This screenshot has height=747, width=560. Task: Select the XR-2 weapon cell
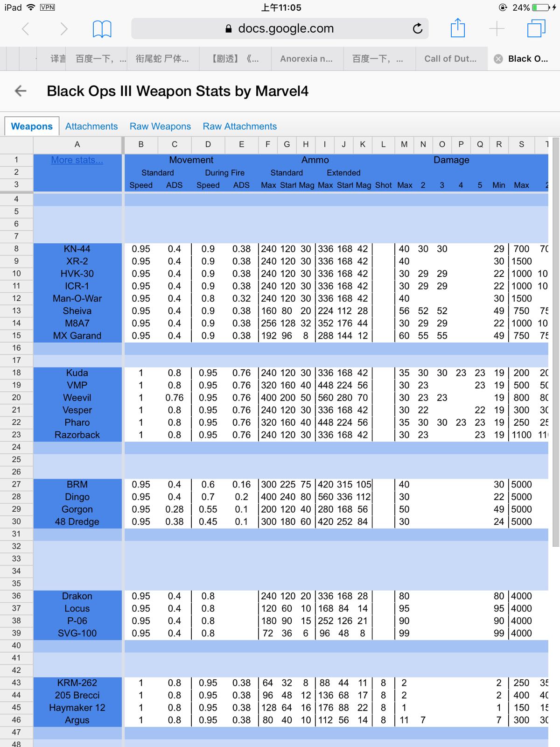click(x=77, y=261)
